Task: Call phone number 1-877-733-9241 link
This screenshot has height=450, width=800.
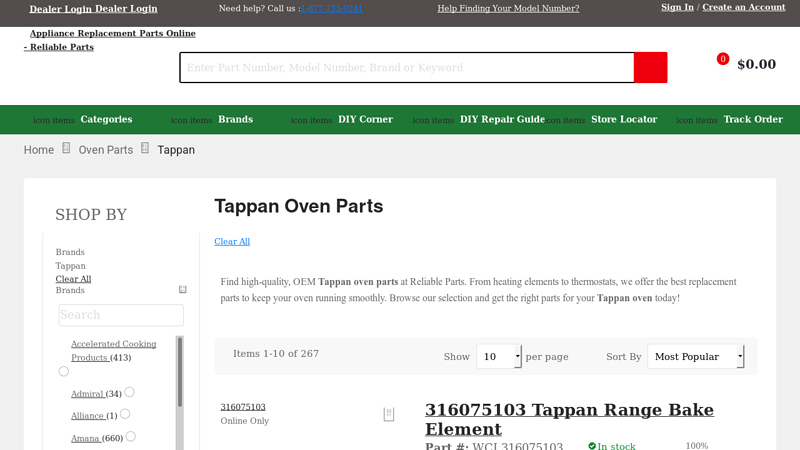Action: click(332, 8)
